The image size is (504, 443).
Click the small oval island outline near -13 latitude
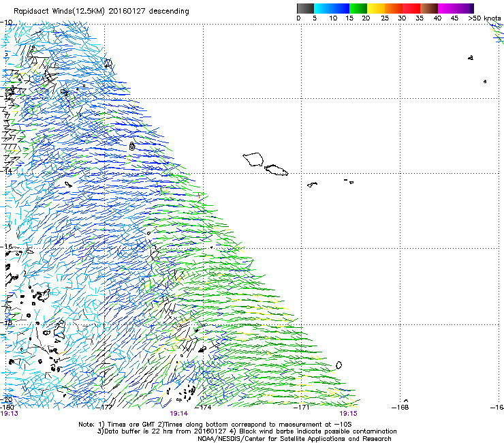point(131,147)
